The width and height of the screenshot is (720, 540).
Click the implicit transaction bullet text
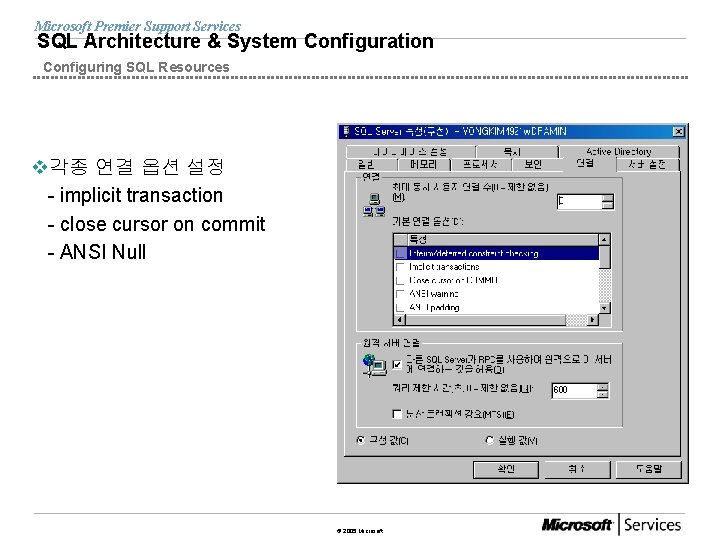pos(141,196)
